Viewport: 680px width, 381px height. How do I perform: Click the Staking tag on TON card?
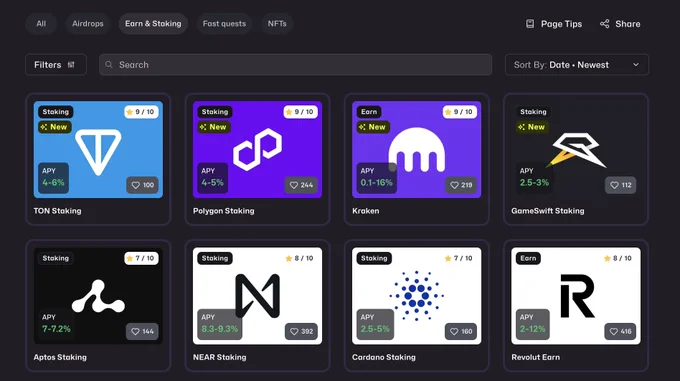(x=56, y=112)
